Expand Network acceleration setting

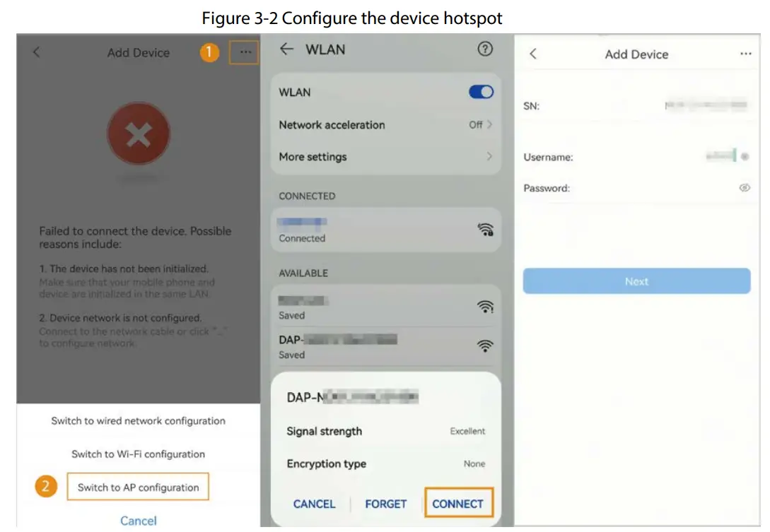(x=385, y=125)
